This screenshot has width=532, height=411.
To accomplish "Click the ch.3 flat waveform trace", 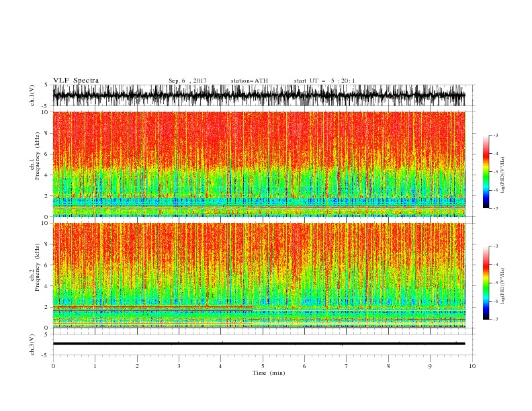I will click(x=259, y=344).
